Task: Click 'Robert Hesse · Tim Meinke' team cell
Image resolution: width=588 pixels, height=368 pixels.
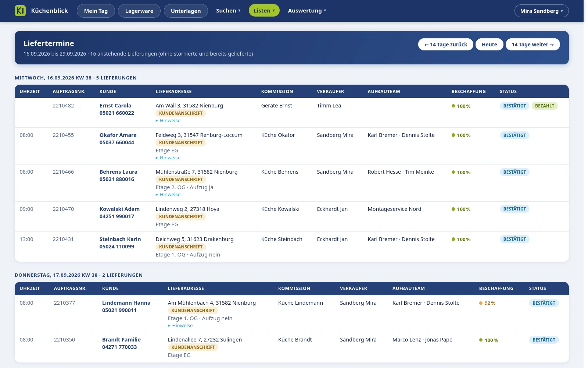Action: (x=401, y=172)
